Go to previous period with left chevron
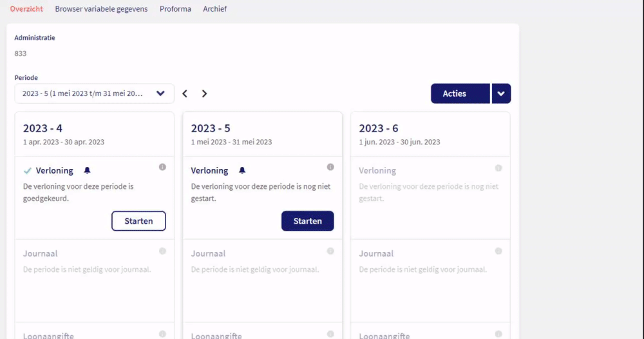644x339 pixels. [185, 93]
